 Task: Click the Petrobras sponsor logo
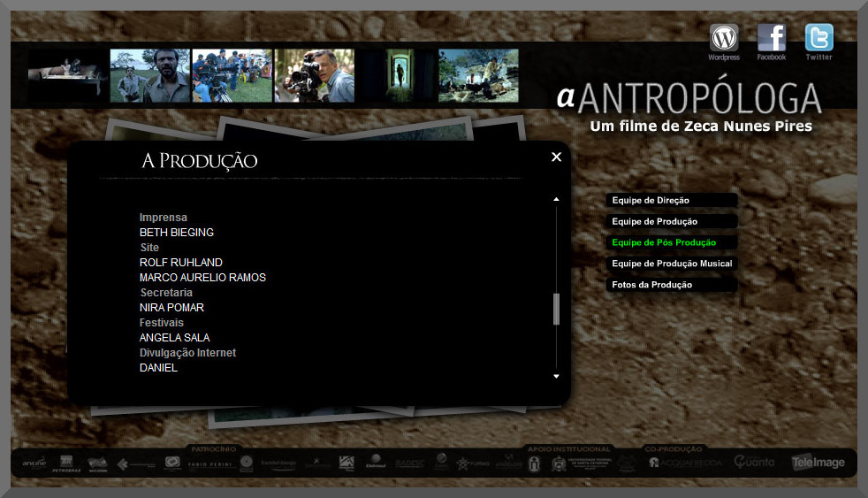(66, 464)
